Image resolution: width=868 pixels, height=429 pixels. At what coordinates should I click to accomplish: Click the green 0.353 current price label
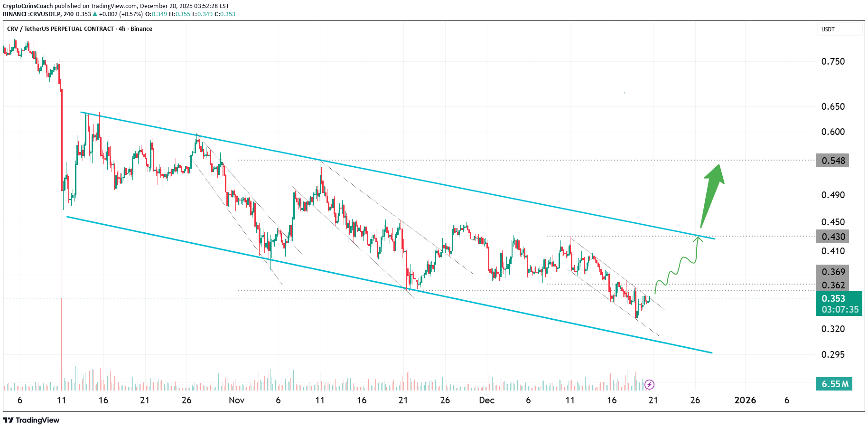pyautogui.click(x=838, y=298)
